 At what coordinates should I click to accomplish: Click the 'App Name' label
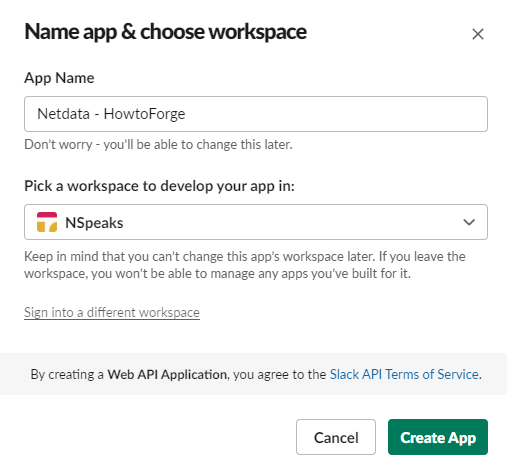[59, 78]
